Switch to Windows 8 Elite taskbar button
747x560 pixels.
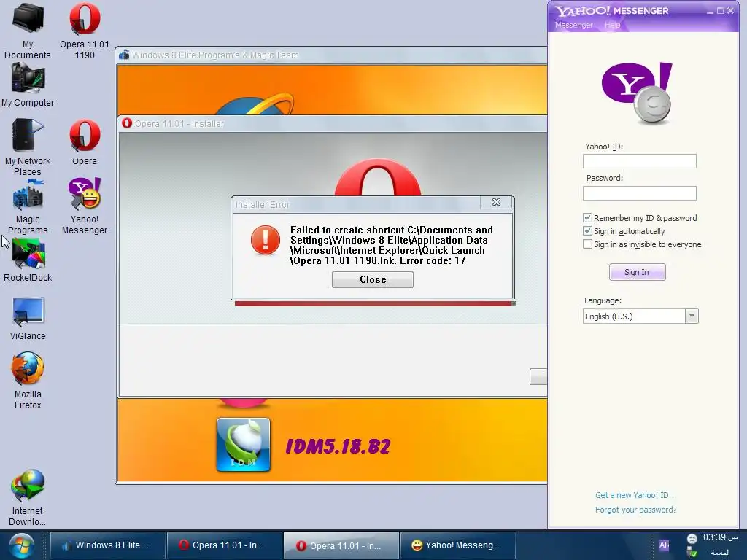(x=108, y=545)
